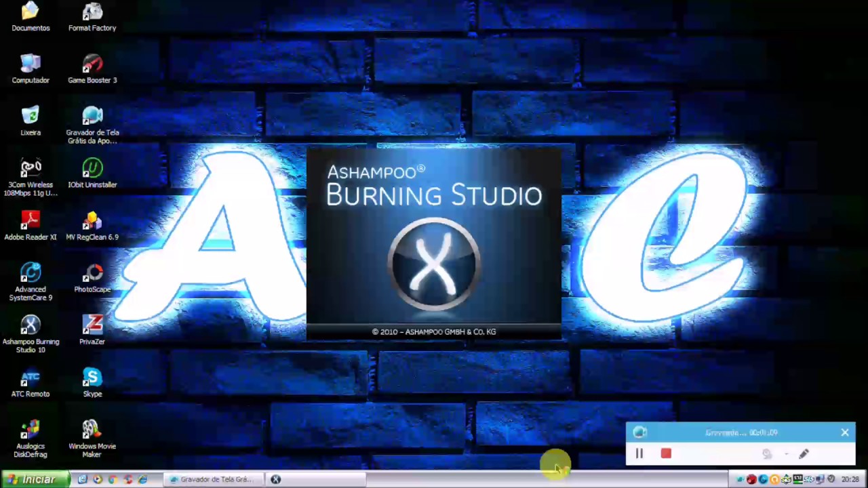Select Advanced SystemCare 9 icon
Viewport: 868px width, 488px height.
[31, 281]
